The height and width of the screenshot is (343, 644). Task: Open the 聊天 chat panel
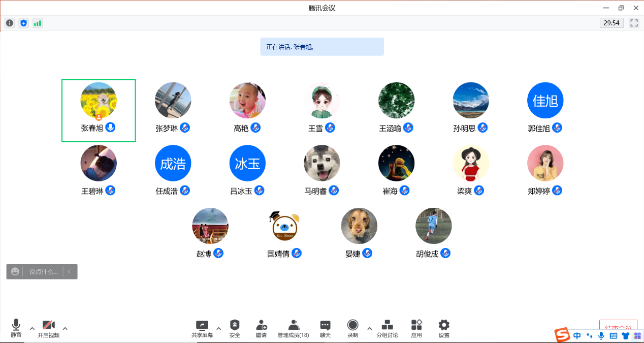[x=325, y=328]
